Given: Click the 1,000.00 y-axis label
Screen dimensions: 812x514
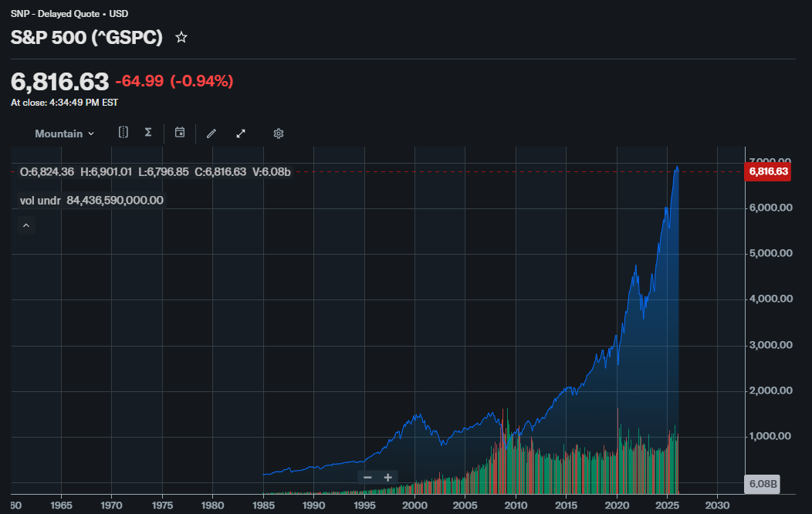Looking at the screenshot, I should click(771, 436).
